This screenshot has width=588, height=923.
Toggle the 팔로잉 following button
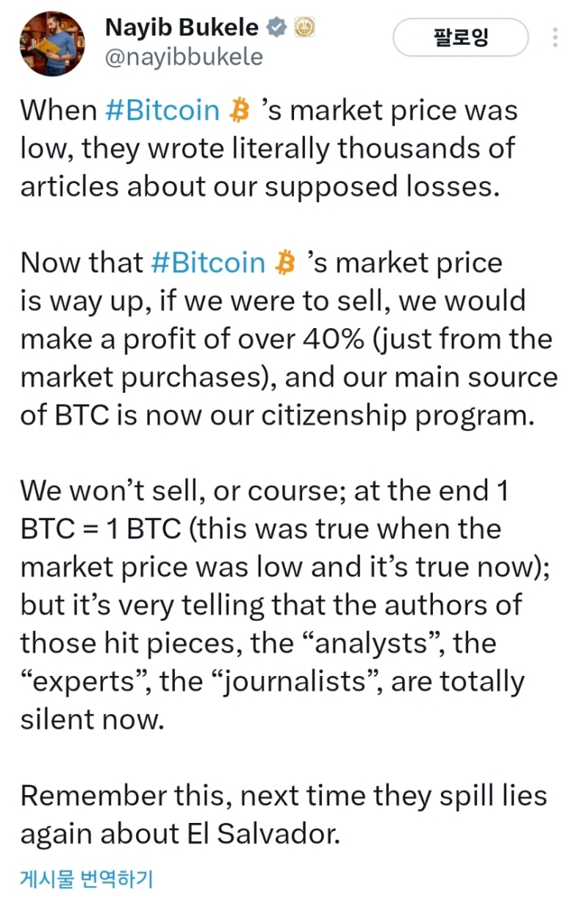coord(461,37)
